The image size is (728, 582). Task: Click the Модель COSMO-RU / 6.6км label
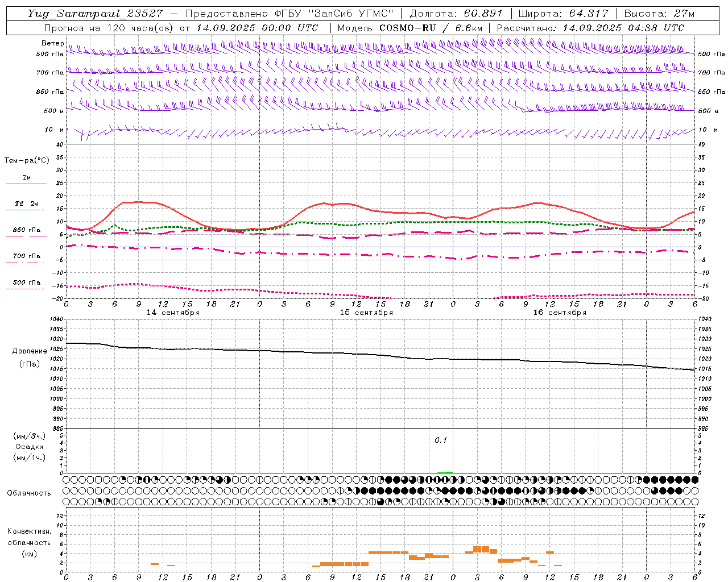click(410, 28)
